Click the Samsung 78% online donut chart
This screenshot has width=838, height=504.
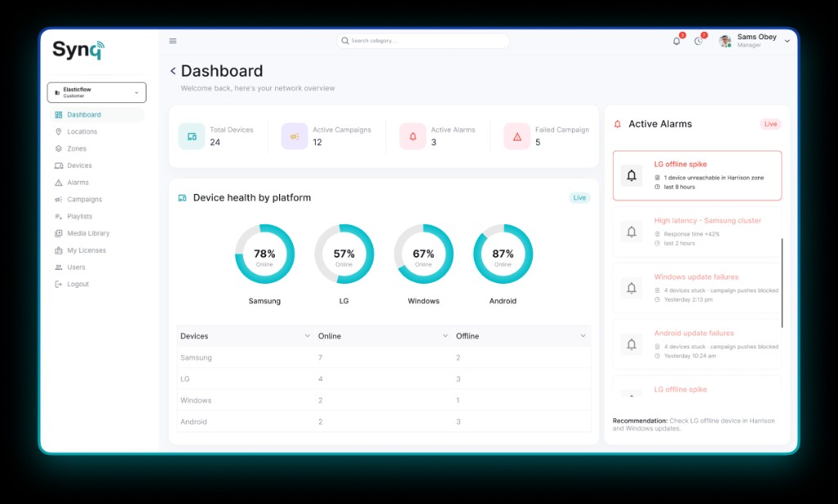(x=264, y=254)
